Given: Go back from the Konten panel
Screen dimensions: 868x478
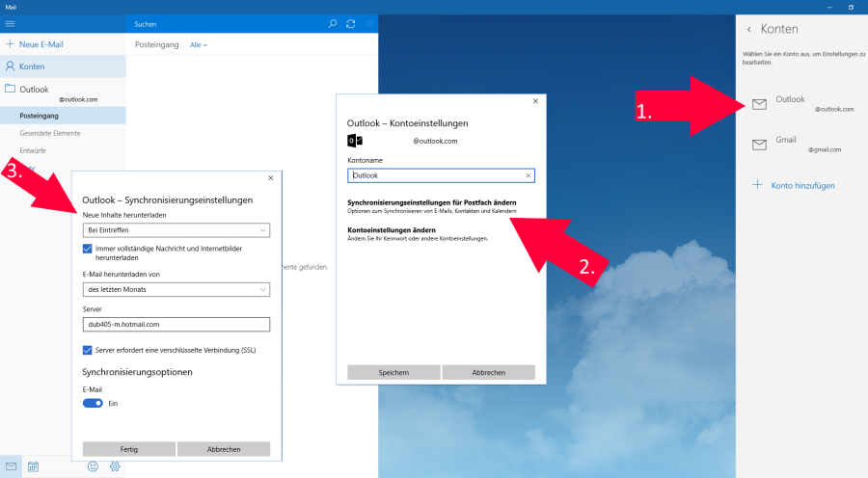Looking at the screenshot, I should coord(749,29).
